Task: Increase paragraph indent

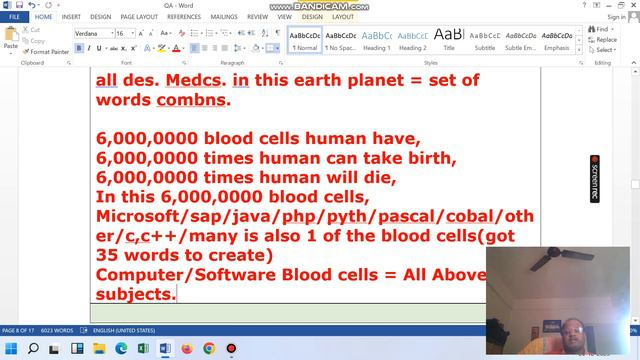Action: point(251,33)
